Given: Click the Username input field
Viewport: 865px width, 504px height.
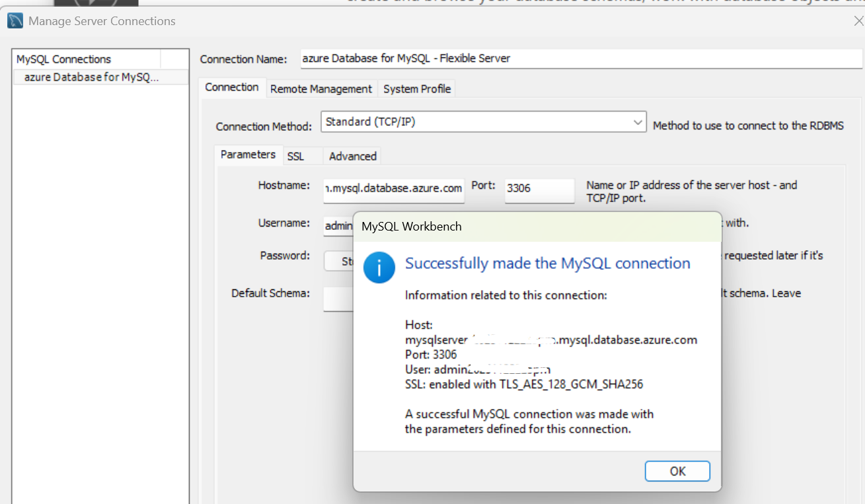Looking at the screenshot, I should [338, 226].
